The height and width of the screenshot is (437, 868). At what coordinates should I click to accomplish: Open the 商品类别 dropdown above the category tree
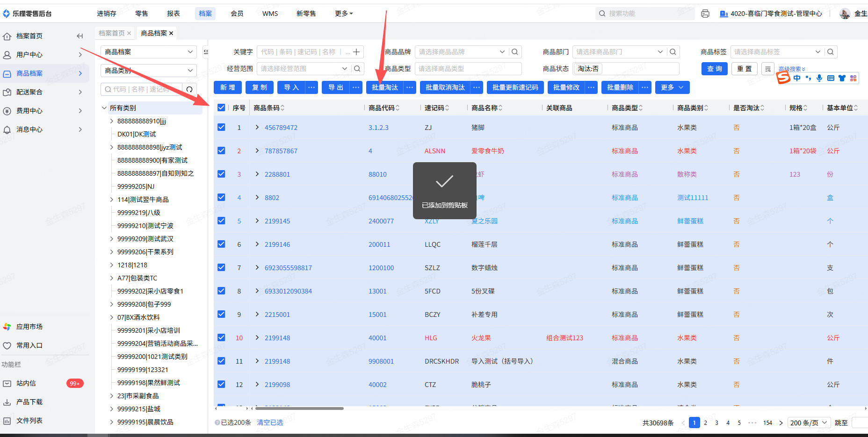pyautogui.click(x=149, y=71)
